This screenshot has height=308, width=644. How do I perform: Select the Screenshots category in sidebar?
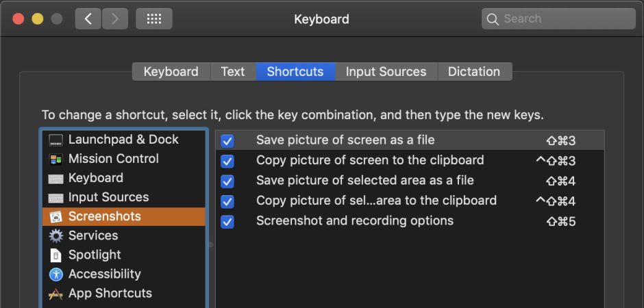coord(123,217)
